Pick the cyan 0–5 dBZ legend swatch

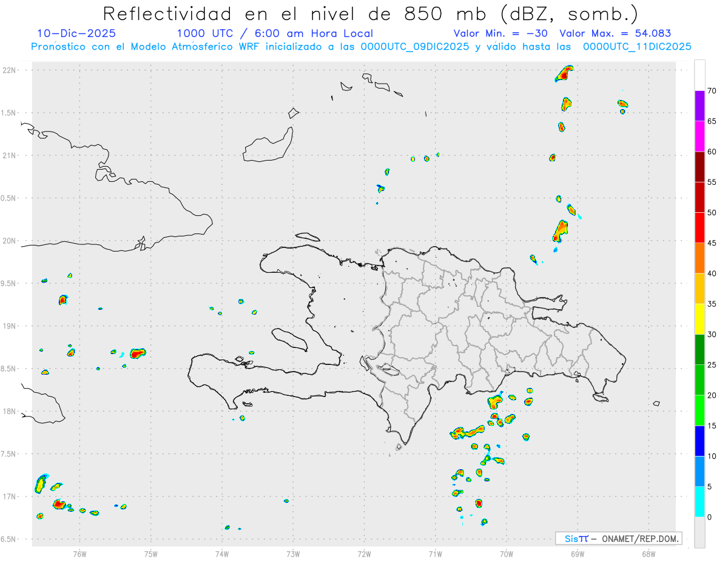click(x=699, y=502)
